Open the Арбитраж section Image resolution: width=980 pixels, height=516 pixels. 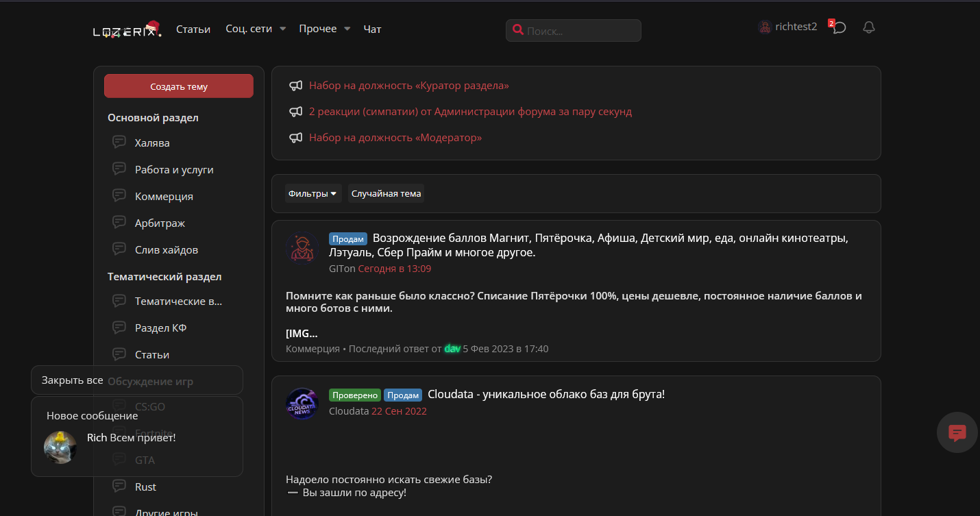pyautogui.click(x=160, y=223)
